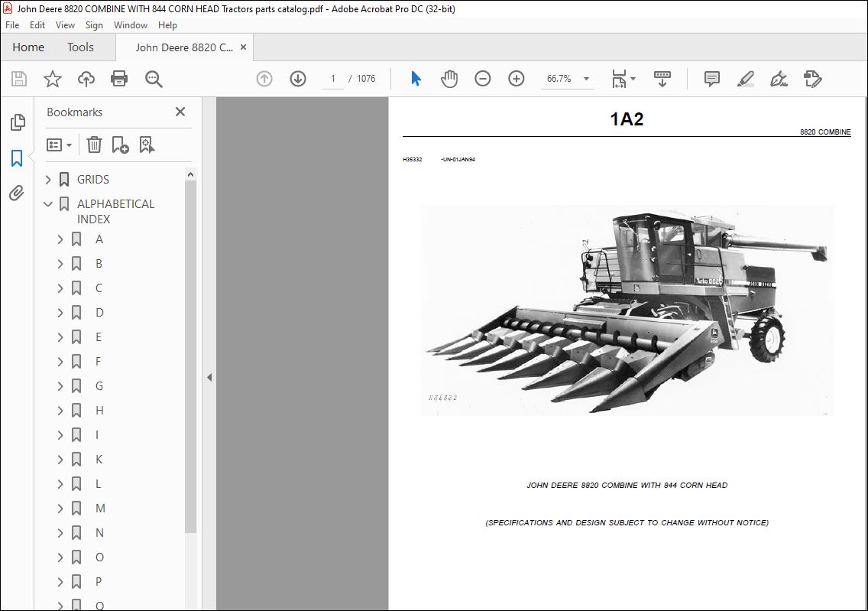Image resolution: width=868 pixels, height=611 pixels.
Task: Expand bookmark E
Action: (60, 336)
